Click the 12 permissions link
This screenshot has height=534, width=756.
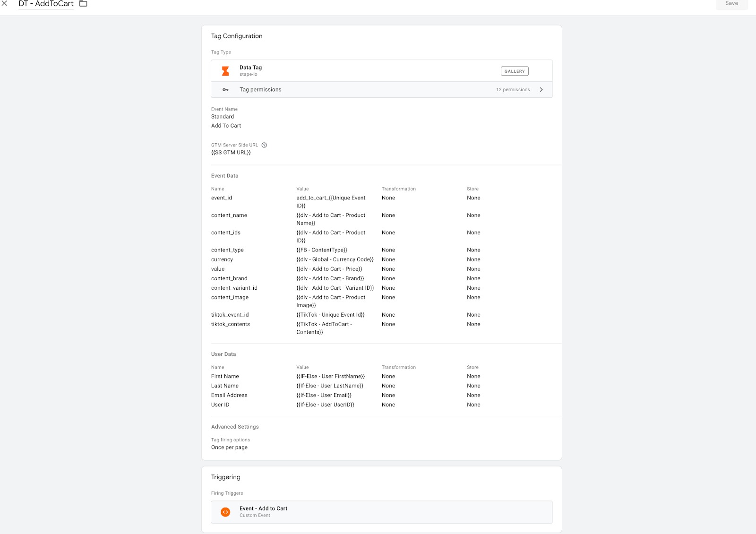pos(512,89)
